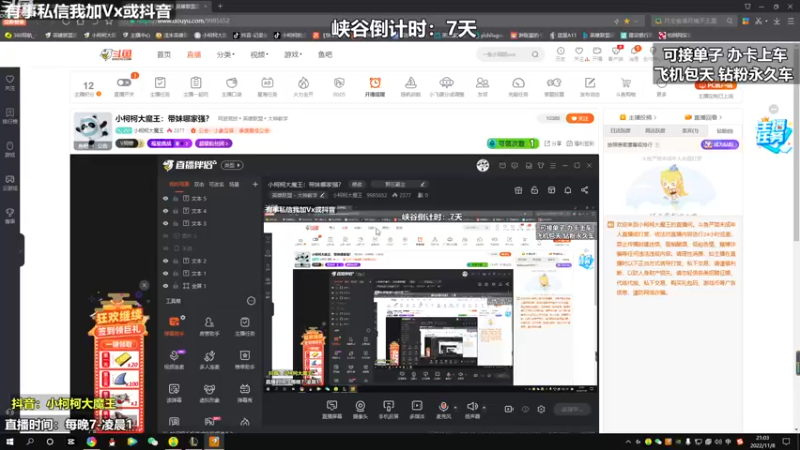Screen dimensions: 800x450
Task: Switch to the 钻粉 ranking tab
Action: click(724, 131)
